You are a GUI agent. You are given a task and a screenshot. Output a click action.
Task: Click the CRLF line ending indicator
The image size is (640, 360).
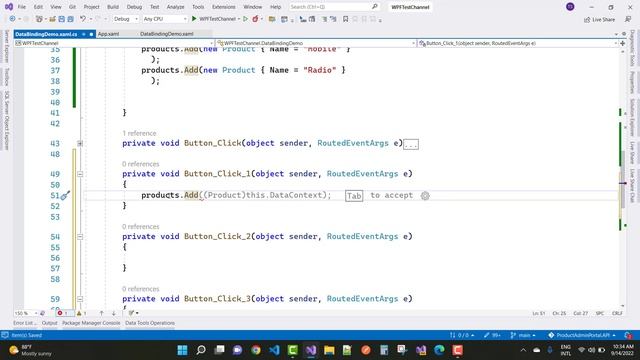[x=617, y=313]
